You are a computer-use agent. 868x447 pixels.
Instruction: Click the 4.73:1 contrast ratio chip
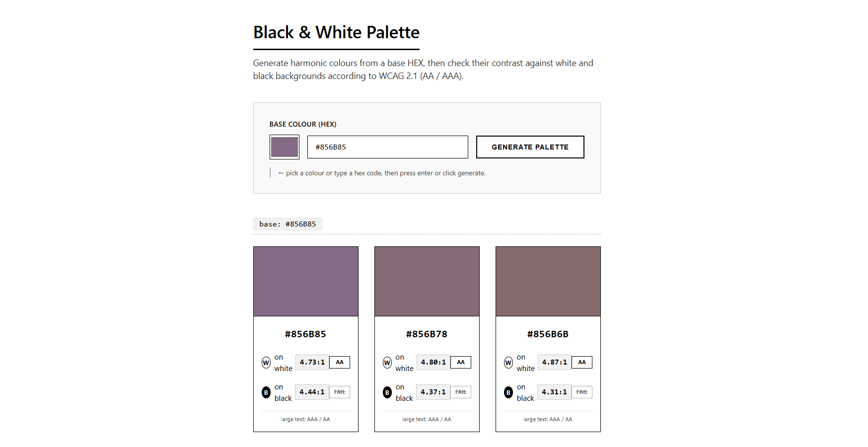tap(312, 362)
